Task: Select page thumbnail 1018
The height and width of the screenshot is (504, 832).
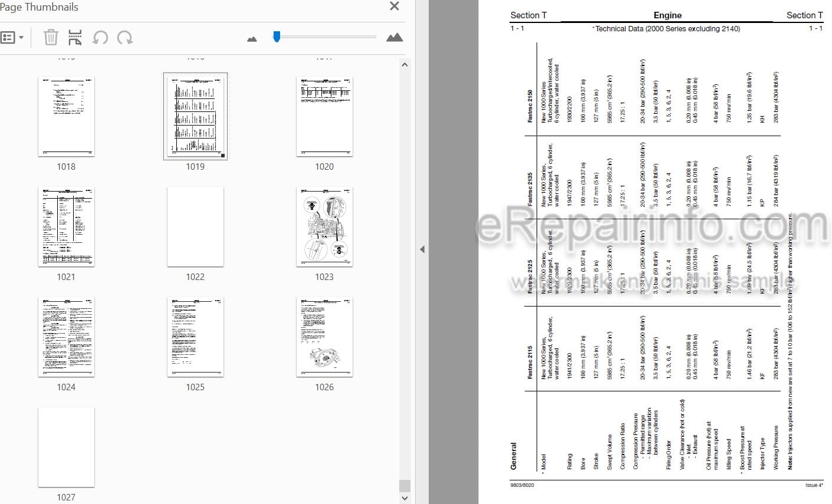Action: [x=66, y=117]
